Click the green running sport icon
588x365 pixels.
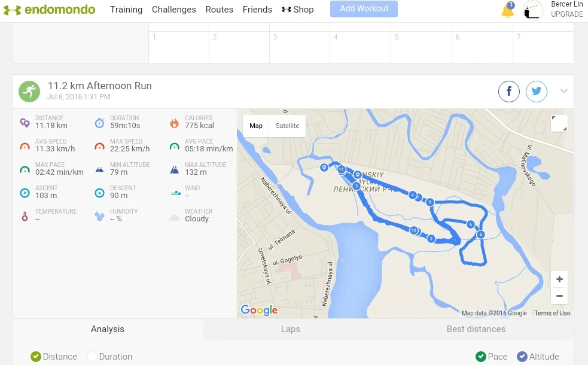click(29, 91)
